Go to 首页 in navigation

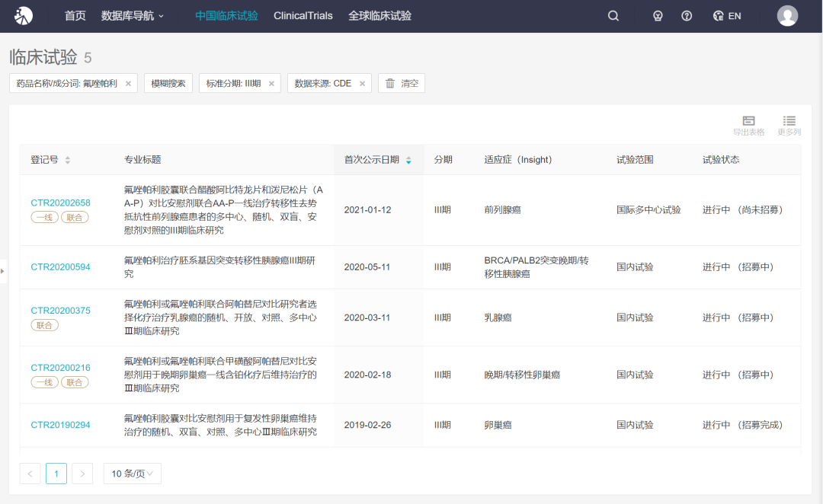point(75,16)
